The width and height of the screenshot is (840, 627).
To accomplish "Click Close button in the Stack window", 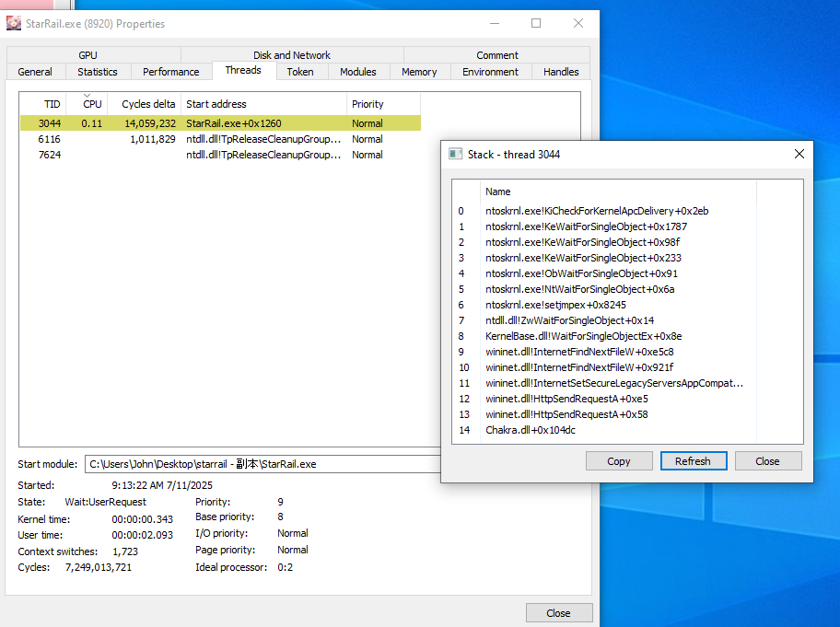I will [767, 461].
